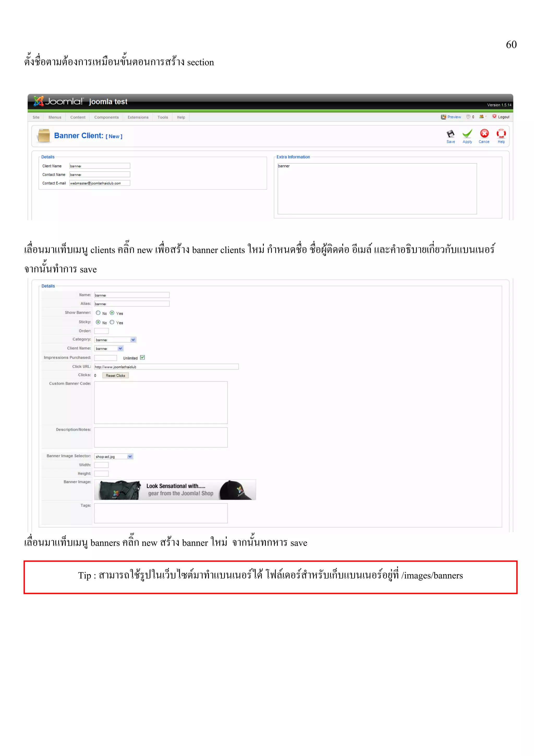Select Show Banner Yes radio button
534x756 pixels.
coord(112,313)
